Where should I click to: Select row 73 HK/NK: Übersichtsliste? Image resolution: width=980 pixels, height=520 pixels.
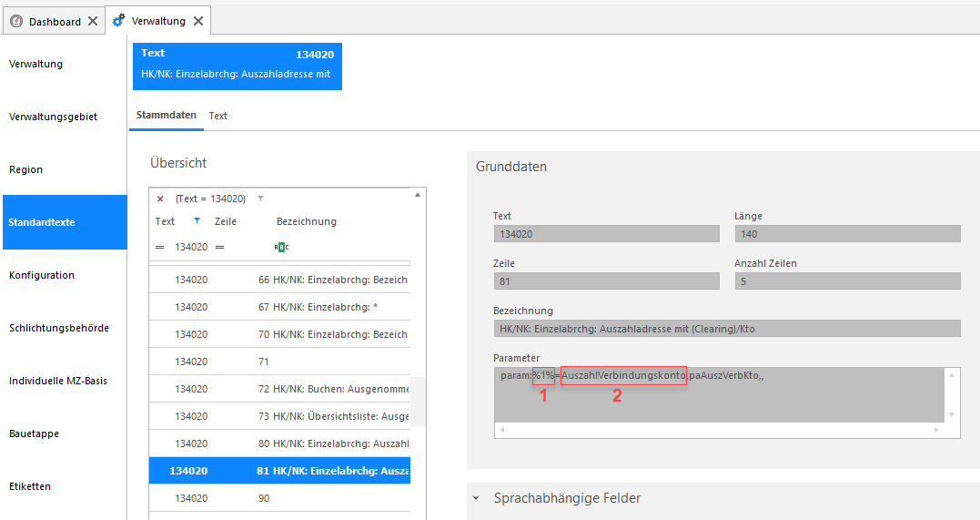[279, 416]
